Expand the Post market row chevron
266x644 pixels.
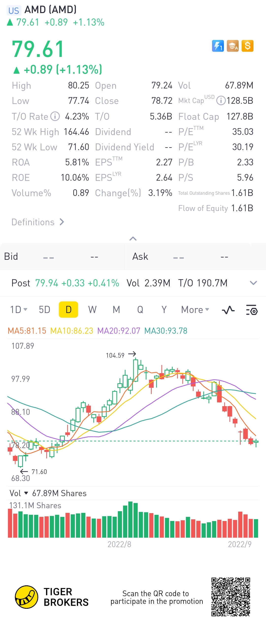click(x=253, y=283)
